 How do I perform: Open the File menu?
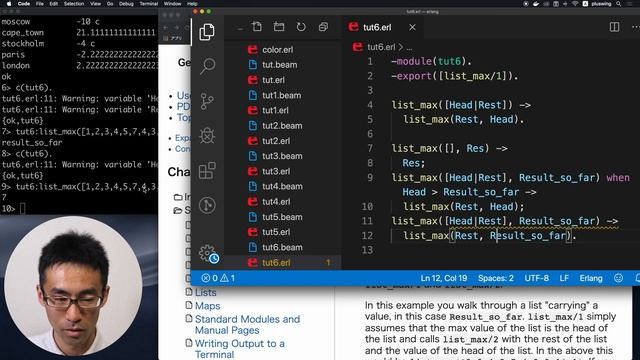click(40, 4)
